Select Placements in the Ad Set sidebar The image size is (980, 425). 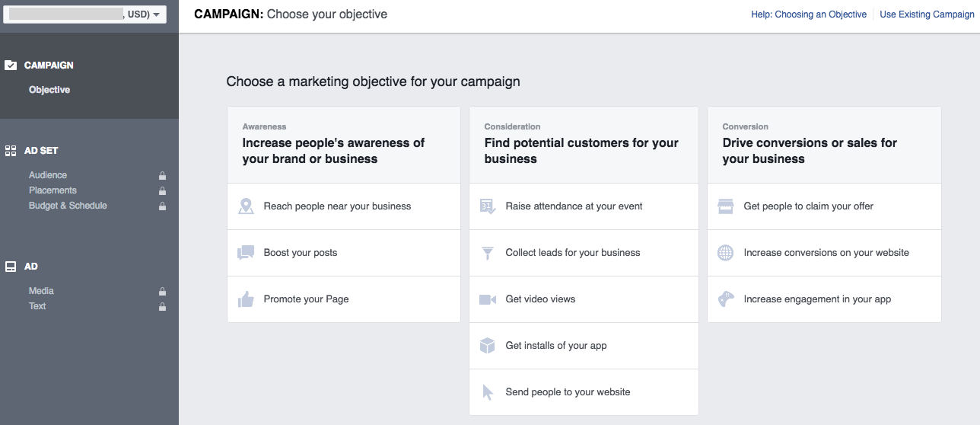52,190
